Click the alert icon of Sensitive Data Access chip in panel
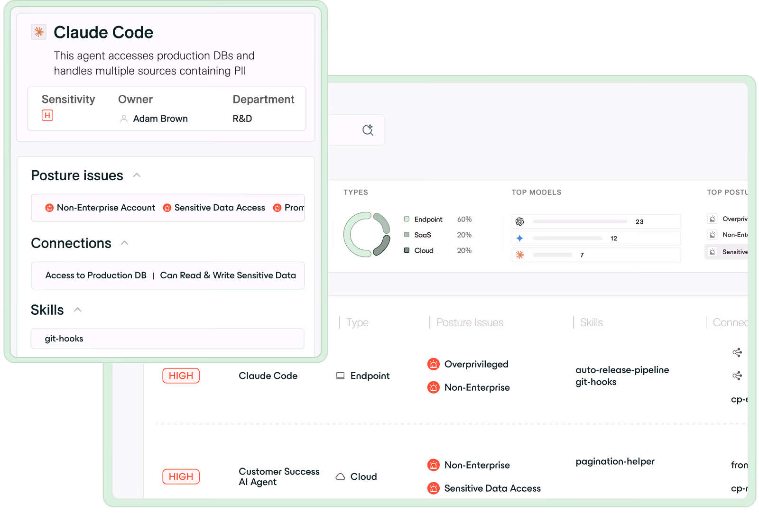This screenshot has width=759, height=532. point(167,208)
